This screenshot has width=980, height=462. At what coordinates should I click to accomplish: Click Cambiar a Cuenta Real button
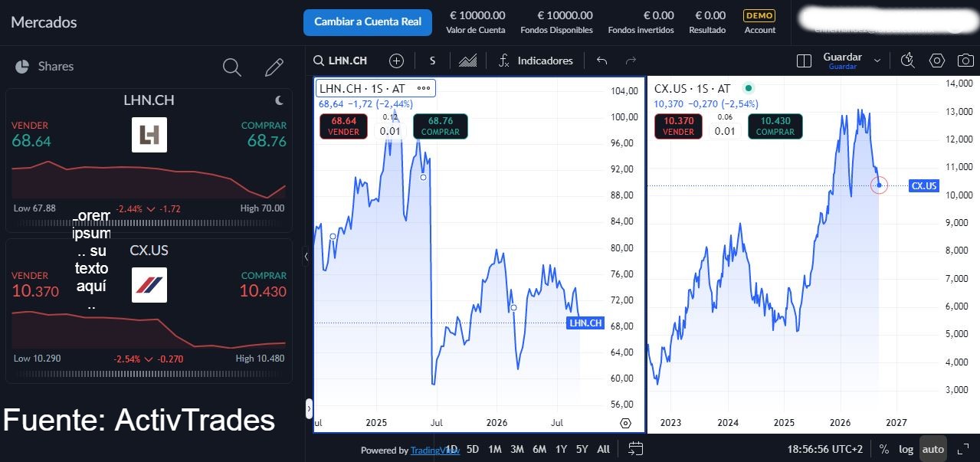pos(368,22)
